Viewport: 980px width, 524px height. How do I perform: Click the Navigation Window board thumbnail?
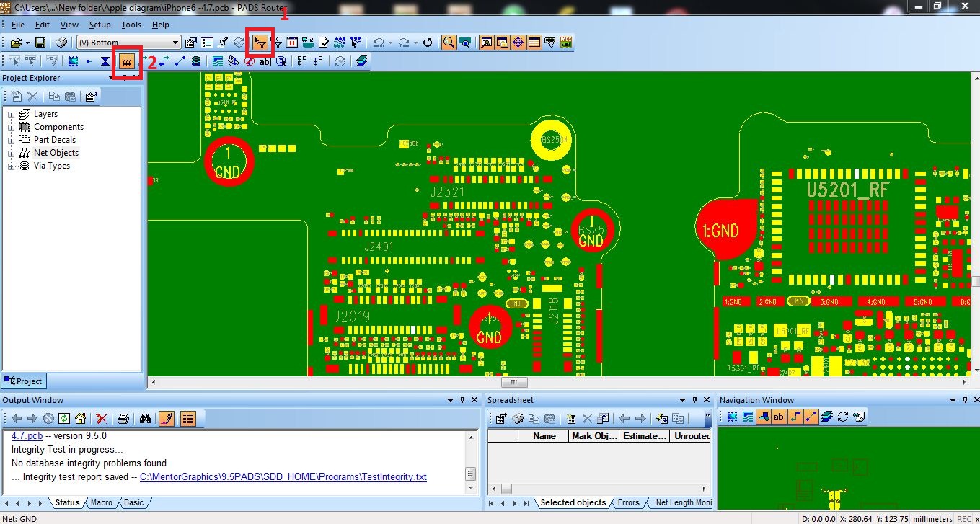pos(848,467)
